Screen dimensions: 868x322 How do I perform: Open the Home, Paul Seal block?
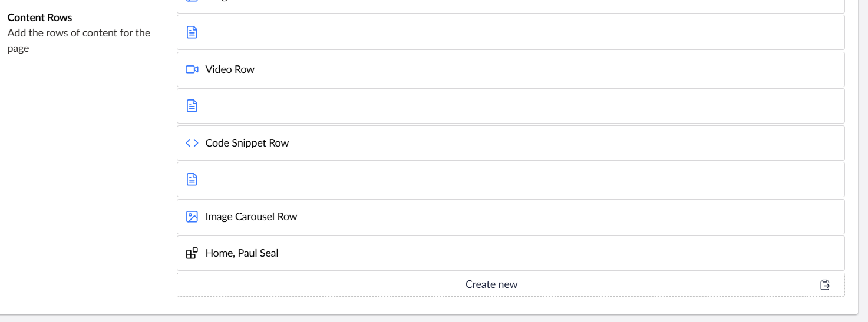[510, 253]
